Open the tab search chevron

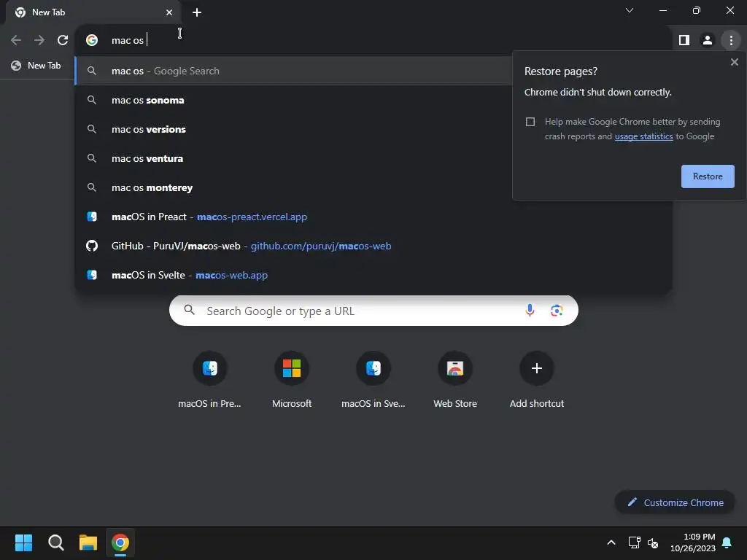click(x=630, y=10)
